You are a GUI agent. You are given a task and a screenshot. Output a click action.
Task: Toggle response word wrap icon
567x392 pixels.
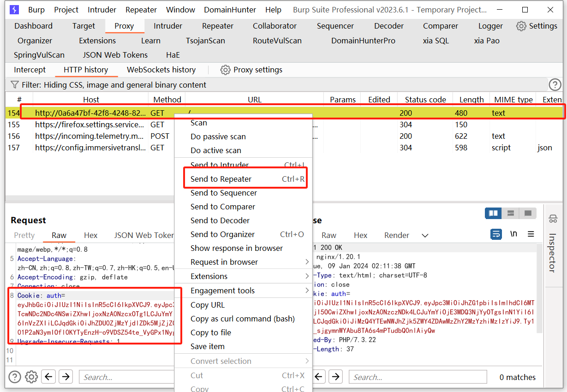[x=496, y=234]
